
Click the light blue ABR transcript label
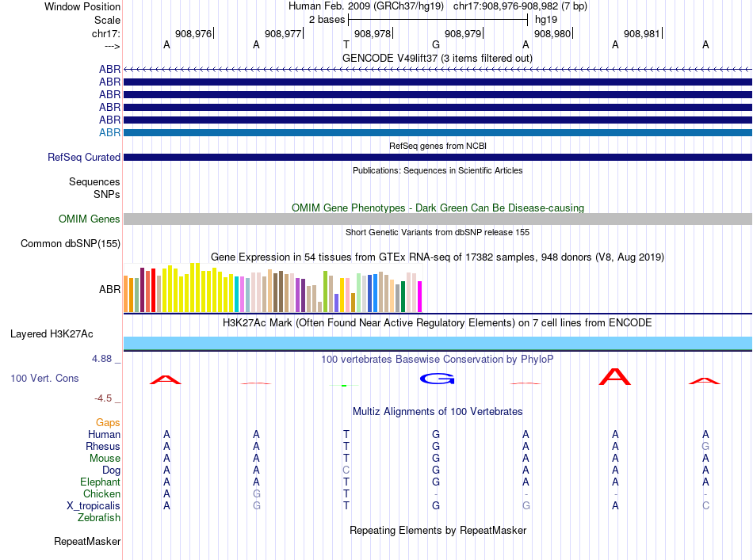tap(109, 132)
